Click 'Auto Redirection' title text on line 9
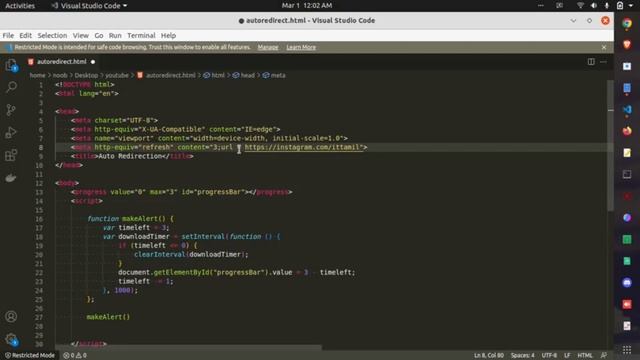This screenshot has width=640, height=360. [x=130, y=156]
